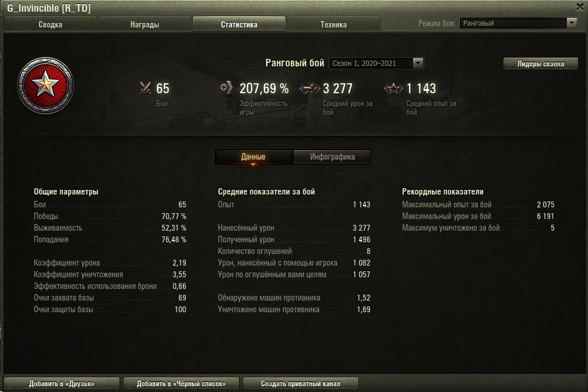Click Добавить в «Чёрный список» button
588x392 pixels.
pos(181,383)
